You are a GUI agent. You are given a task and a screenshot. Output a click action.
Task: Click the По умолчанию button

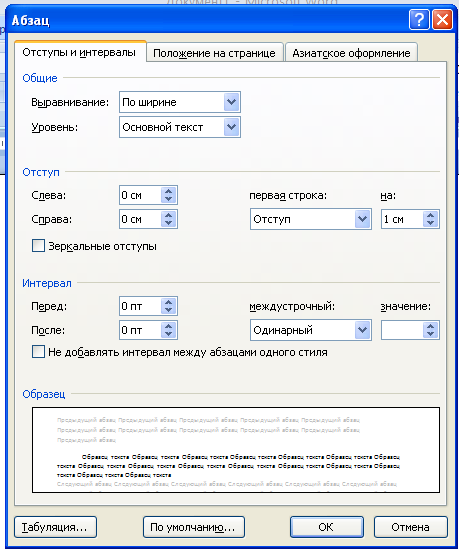(x=194, y=527)
